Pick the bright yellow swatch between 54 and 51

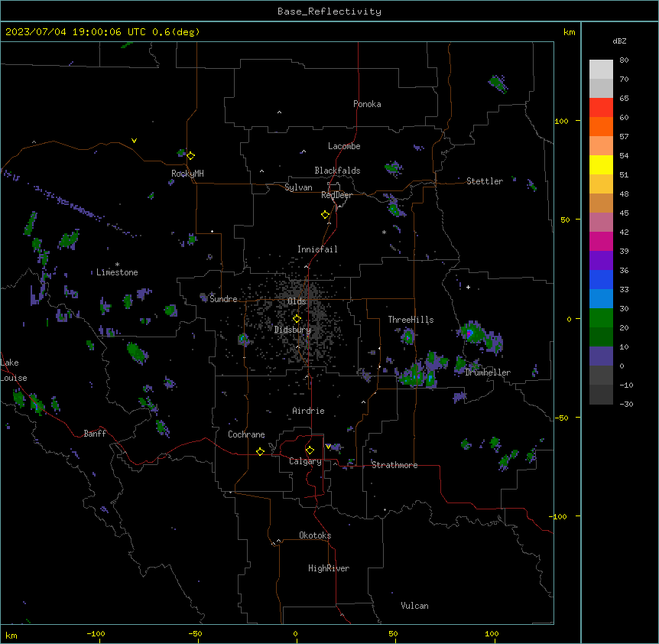pos(601,164)
